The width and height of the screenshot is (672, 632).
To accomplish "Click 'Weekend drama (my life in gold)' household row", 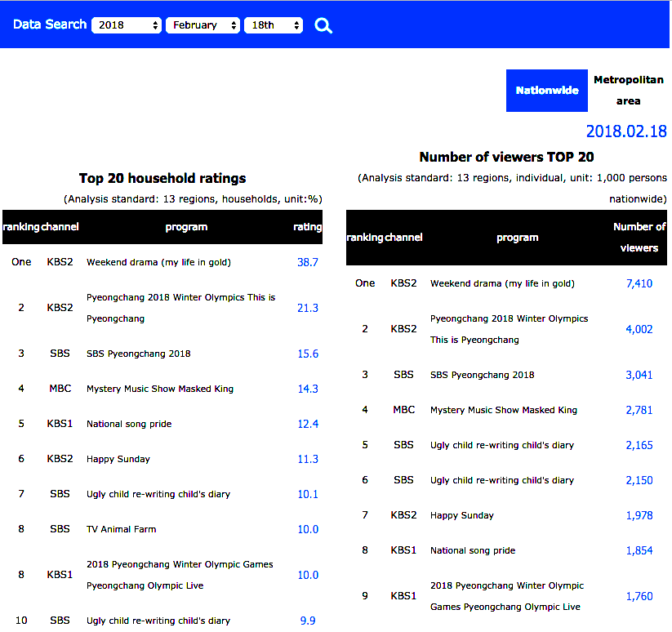I will click(158, 262).
